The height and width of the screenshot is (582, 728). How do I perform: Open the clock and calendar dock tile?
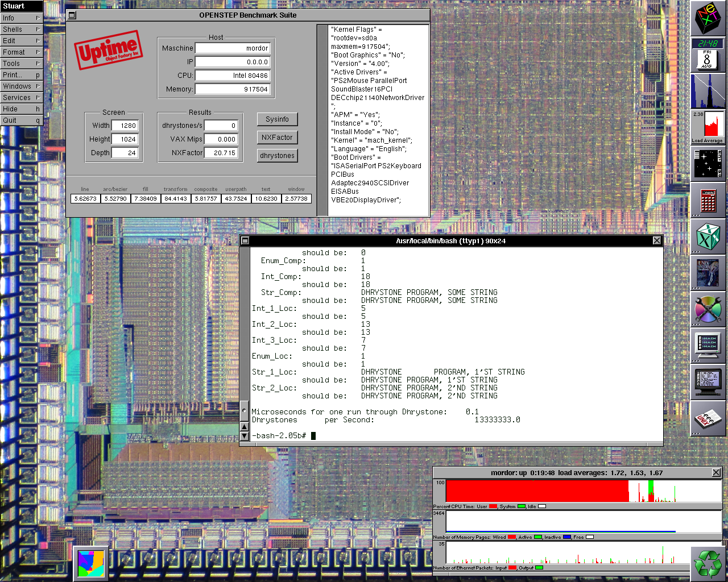click(708, 53)
